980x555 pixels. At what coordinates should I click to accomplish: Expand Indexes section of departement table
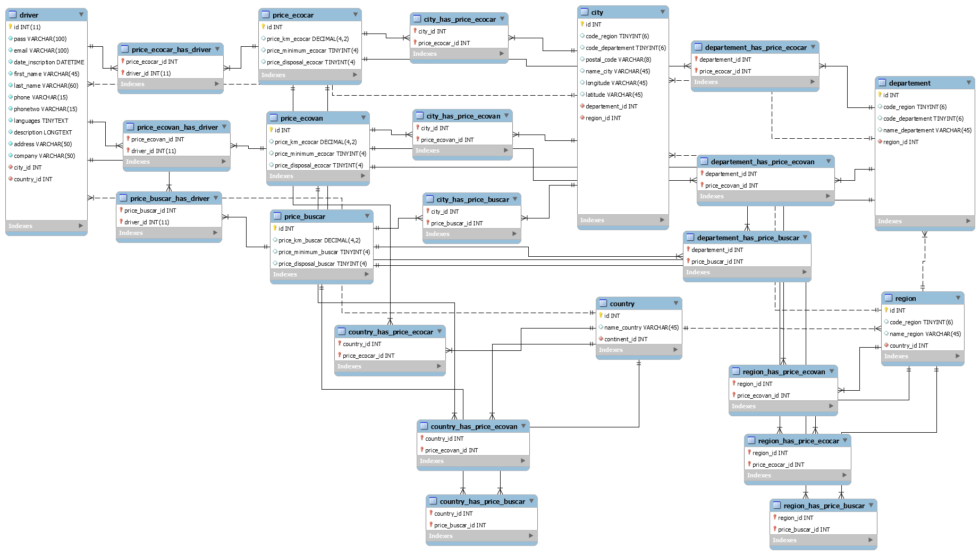coord(968,221)
